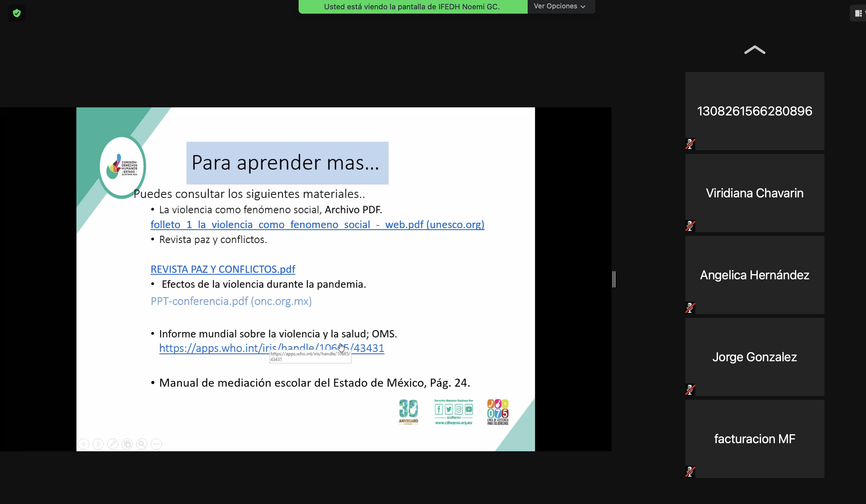866x504 pixels.
Task: Select Jorge Gonzalez's video tile
Action: [x=754, y=357]
